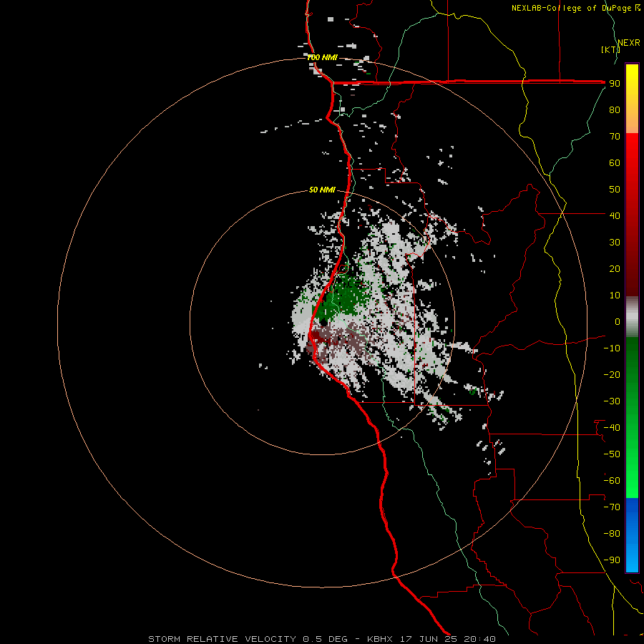Click the 'STORM RELATIVE VELOCITY 0.5 DEG' caption
644x644 pixels.
(248, 639)
